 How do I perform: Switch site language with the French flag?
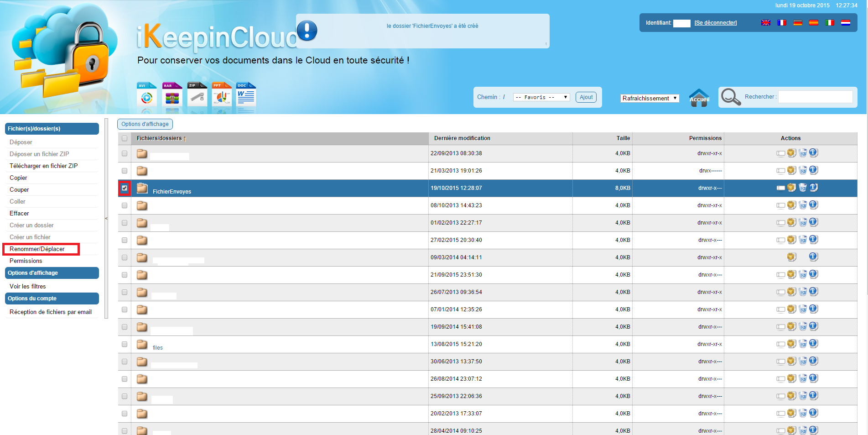(x=782, y=22)
